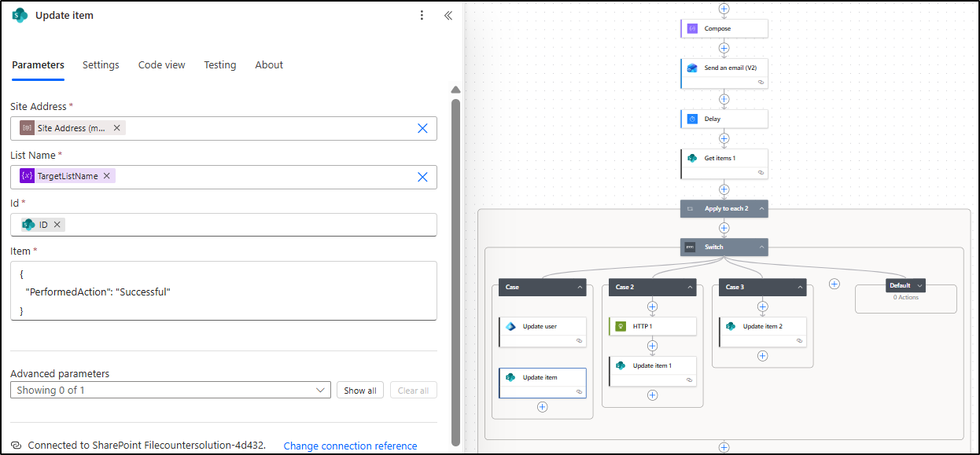The width and height of the screenshot is (980, 455).
Task: Select the Compose action on the canvas
Action: (x=724, y=28)
